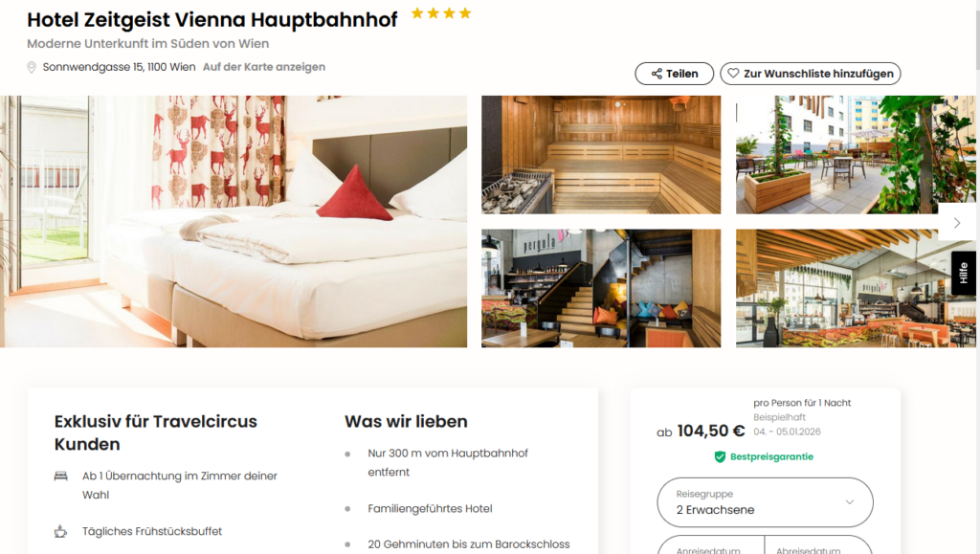Click the heart icon for Wunschliste
Image resolution: width=980 pixels, height=554 pixels.
(x=733, y=74)
